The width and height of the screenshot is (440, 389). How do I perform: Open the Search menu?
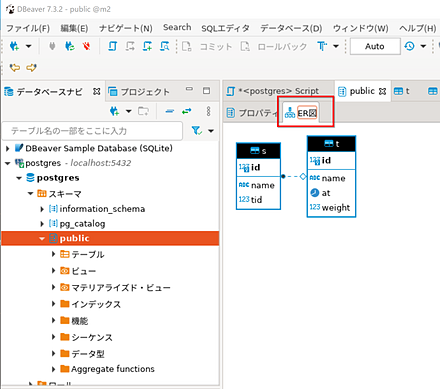177,27
